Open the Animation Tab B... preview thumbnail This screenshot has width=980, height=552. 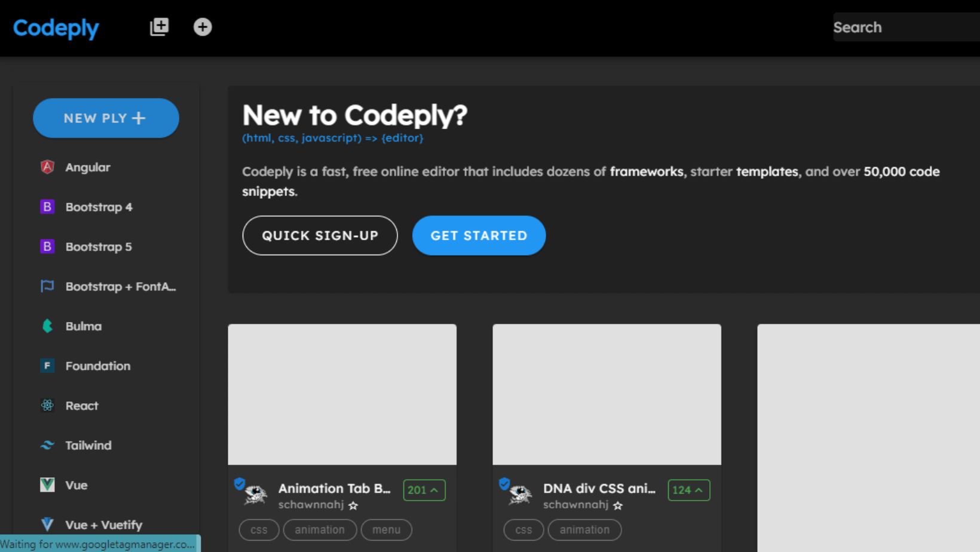tap(342, 394)
